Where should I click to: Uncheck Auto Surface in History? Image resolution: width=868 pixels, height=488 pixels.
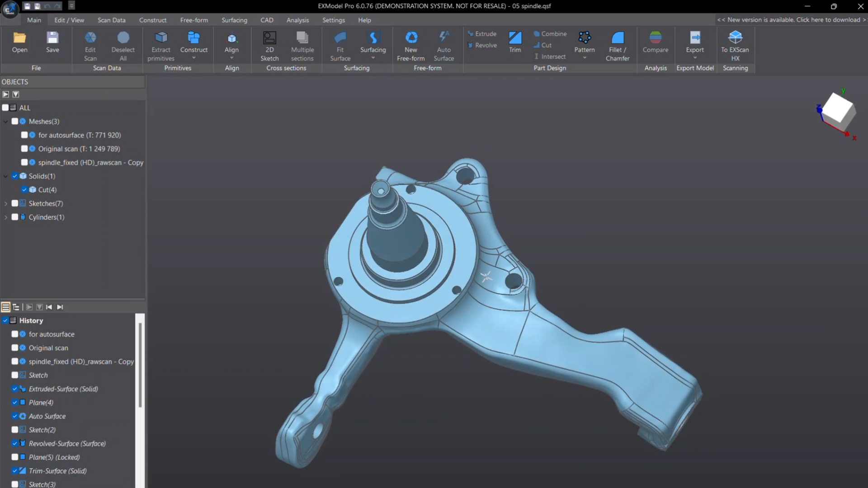[x=15, y=416]
